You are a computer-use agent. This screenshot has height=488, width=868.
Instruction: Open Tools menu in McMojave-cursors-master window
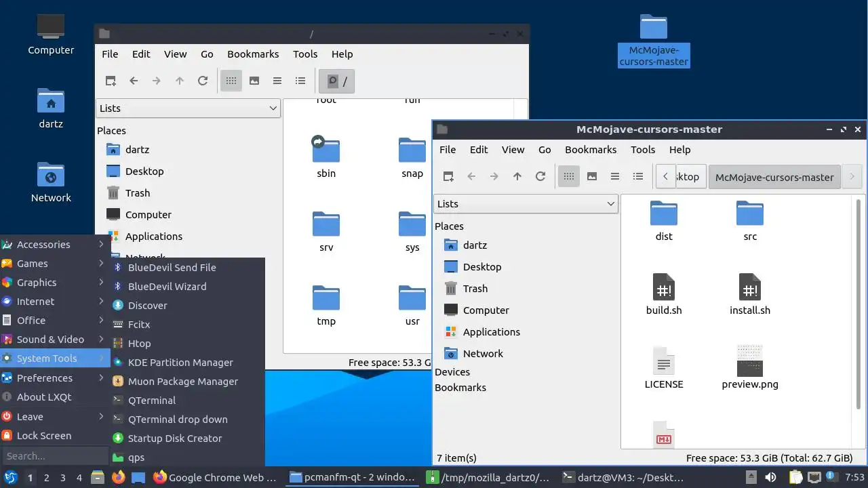pyautogui.click(x=643, y=149)
